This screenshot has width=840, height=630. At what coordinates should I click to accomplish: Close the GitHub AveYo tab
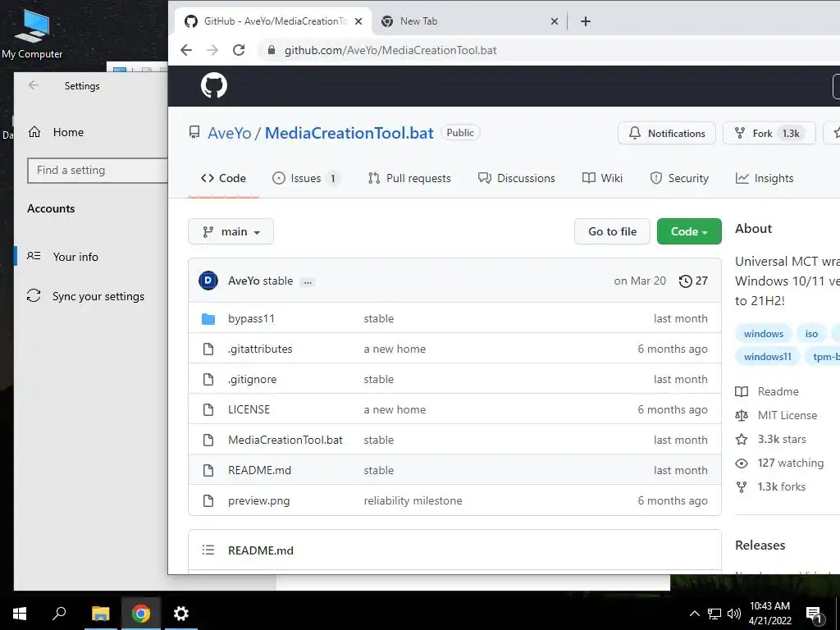pos(358,21)
